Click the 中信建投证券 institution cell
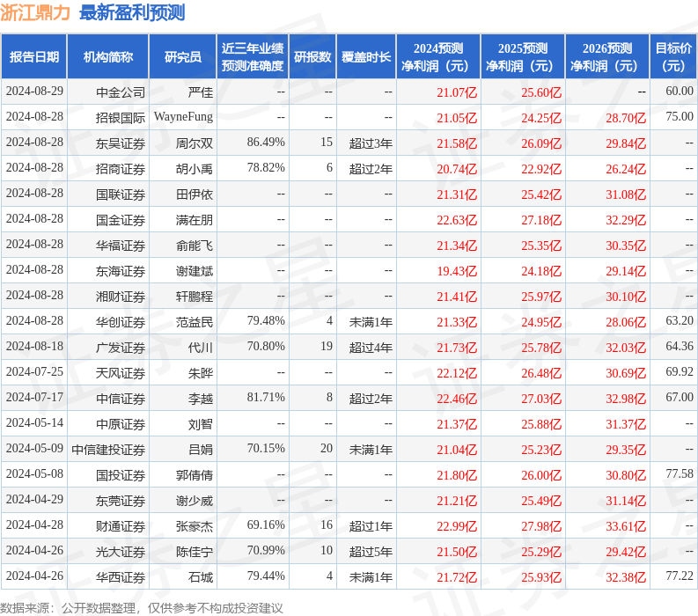The height and width of the screenshot is (616, 698). click(x=108, y=450)
